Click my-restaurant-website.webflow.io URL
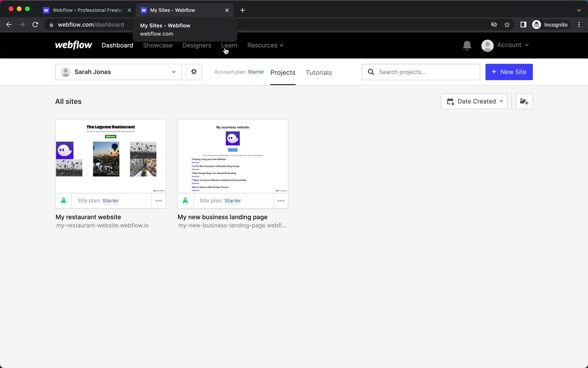588x368 pixels. [x=102, y=225]
